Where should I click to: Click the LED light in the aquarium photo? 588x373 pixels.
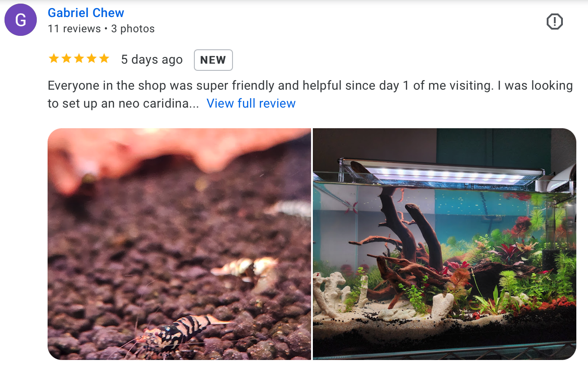[x=442, y=173]
